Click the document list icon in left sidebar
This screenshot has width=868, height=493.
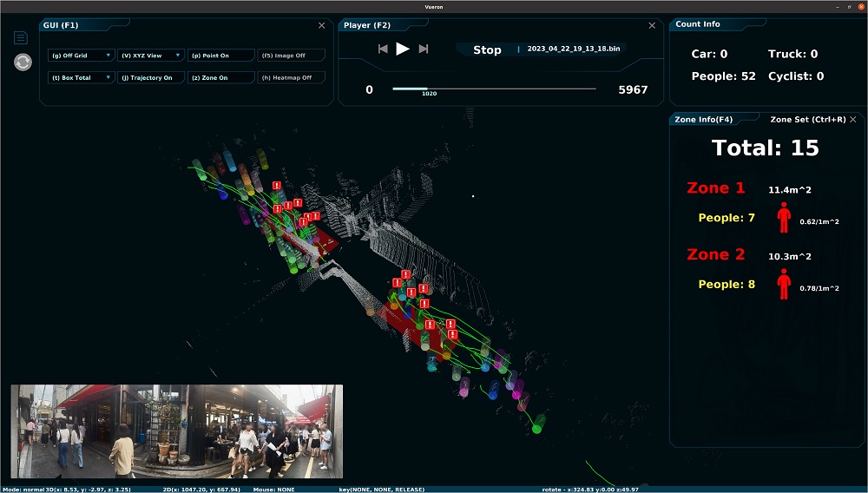pos(21,37)
